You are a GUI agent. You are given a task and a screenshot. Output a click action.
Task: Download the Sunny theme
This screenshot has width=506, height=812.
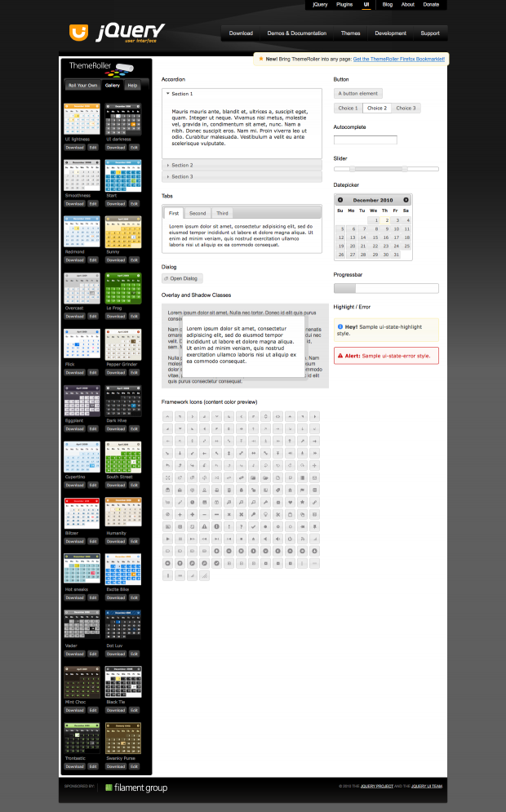point(116,260)
